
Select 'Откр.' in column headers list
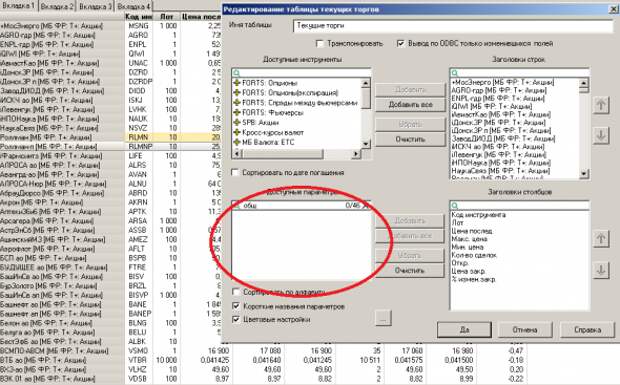(x=460, y=263)
